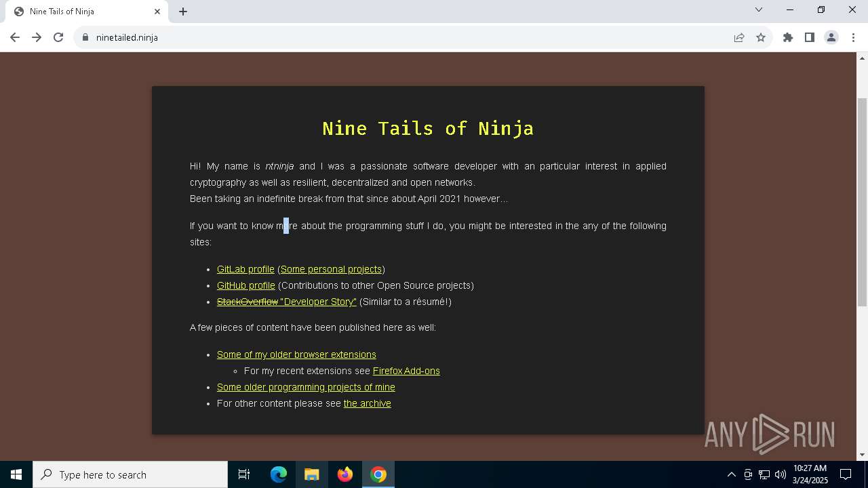
Task: Show hidden system tray icons
Action: (731, 474)
